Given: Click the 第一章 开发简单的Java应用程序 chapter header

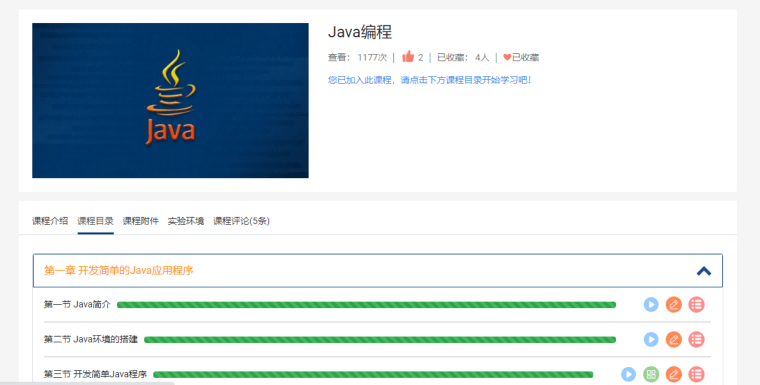Looking at the screenshot, I should point(378,271).
